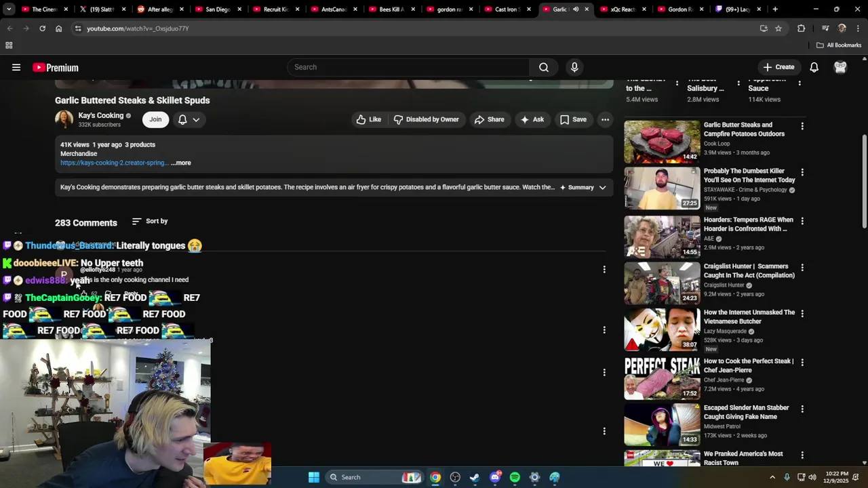Open Windows Start menu
The image size is (868, 488).
[314, 477]
